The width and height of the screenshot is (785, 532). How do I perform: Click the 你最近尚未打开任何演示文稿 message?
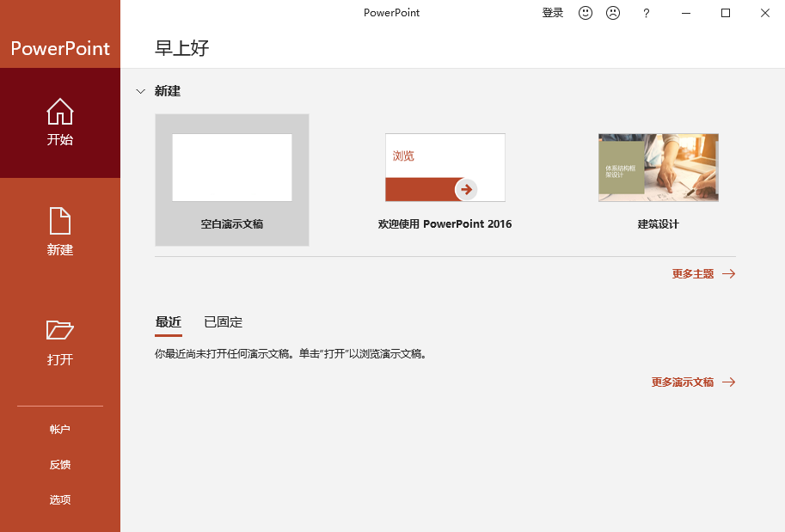[x=291, y=354]
